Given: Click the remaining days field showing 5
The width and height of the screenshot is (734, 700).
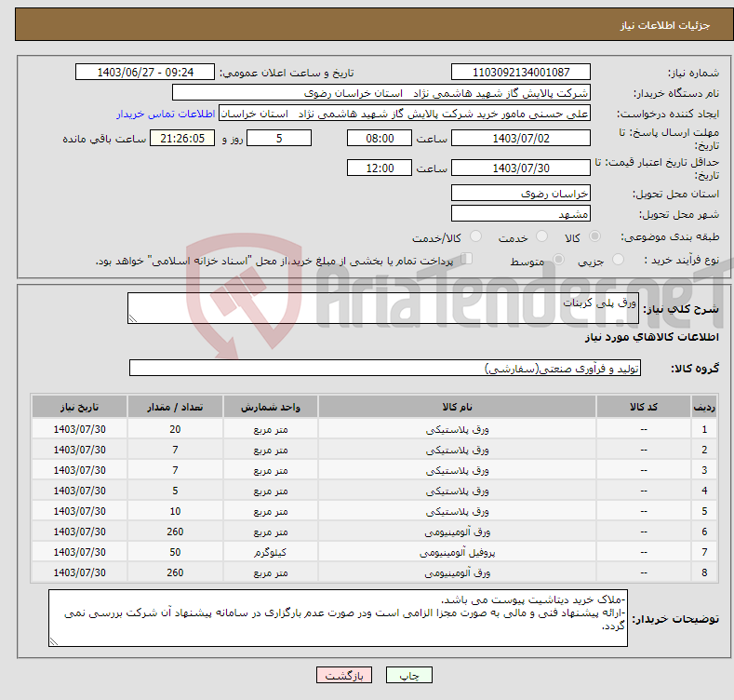Looking at the screenshot, I should click(279, 138).
